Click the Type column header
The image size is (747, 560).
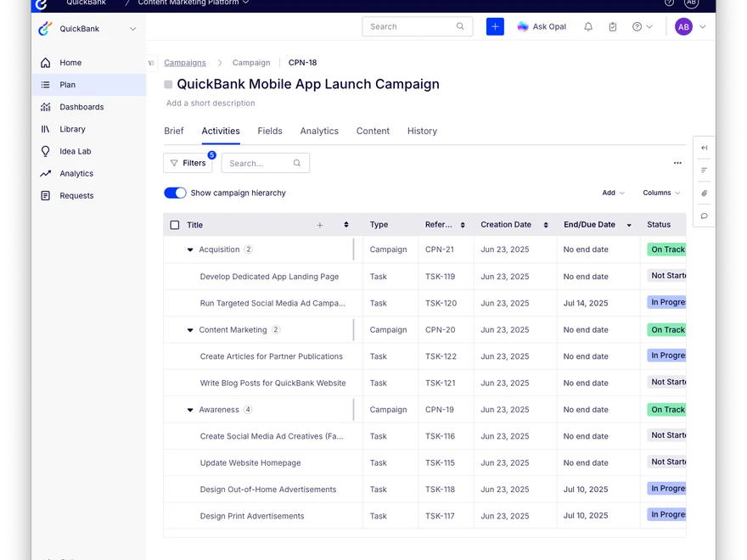click(x=379, y=225)
